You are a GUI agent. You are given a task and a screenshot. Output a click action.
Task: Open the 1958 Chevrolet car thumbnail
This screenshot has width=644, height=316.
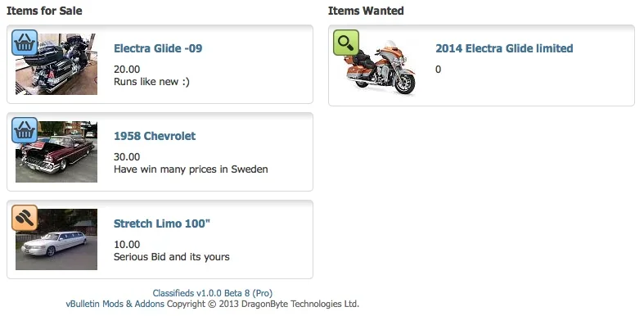coord(56,151)
